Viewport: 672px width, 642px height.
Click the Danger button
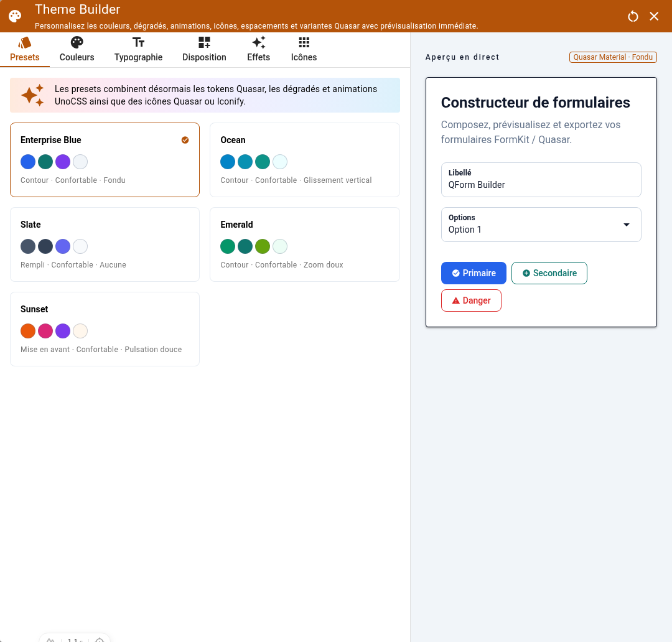(471, 300)
